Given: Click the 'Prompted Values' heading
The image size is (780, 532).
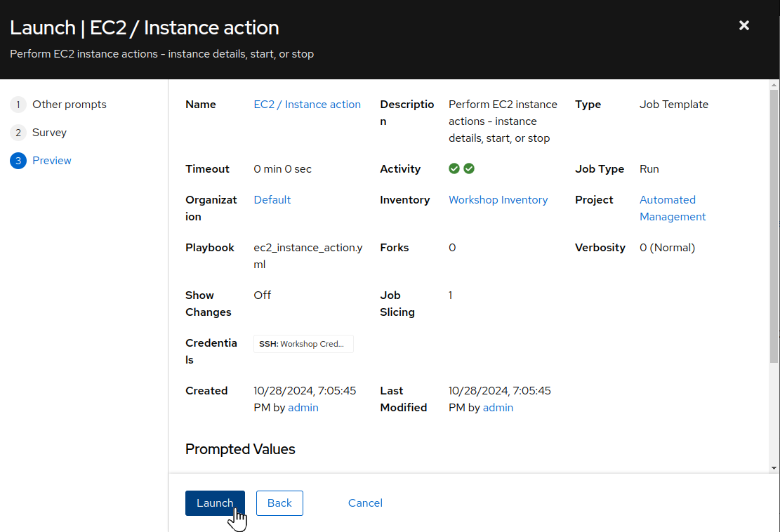Looking at the screenshot, I should (240, 449).
